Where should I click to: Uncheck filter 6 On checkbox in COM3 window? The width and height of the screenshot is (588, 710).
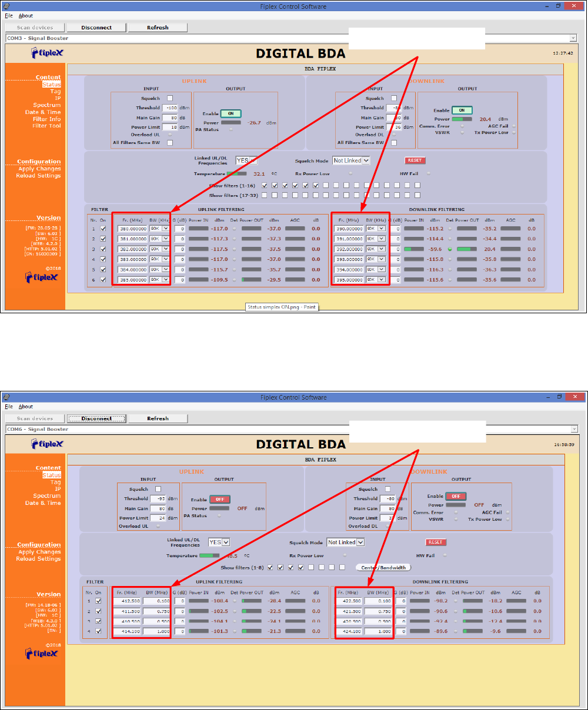(103, 280)
